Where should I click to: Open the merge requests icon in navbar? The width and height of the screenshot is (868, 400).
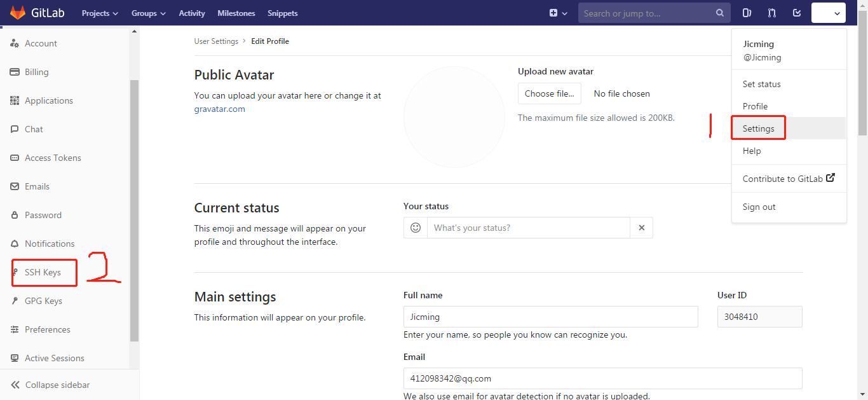pyautogui.click(x=771, y=13)
